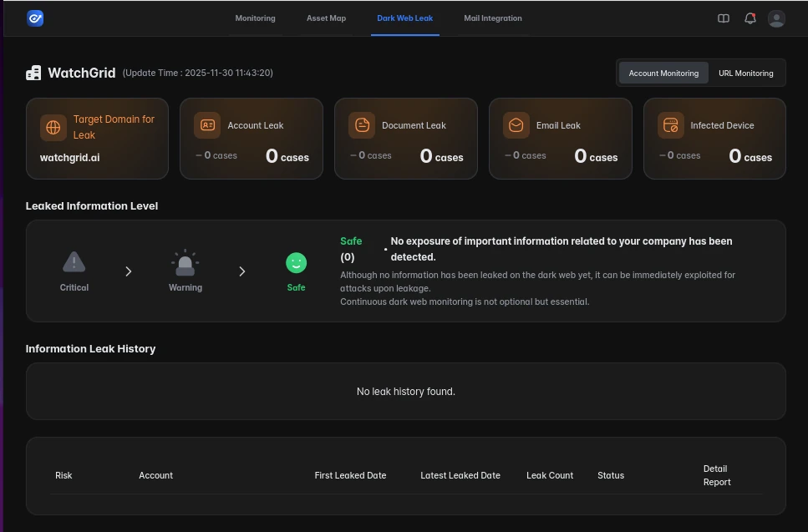Image resolution: width=808 pixels, height=532 pixels.
Task: Click the Update Time timestamp text
Action: (198, 73)
